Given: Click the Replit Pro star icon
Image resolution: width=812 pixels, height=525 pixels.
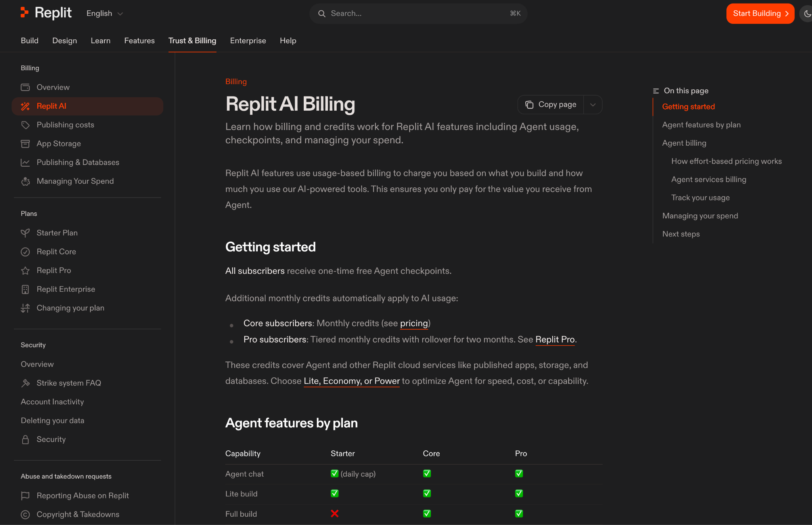Looking at the screenshot, I should 25,271.
